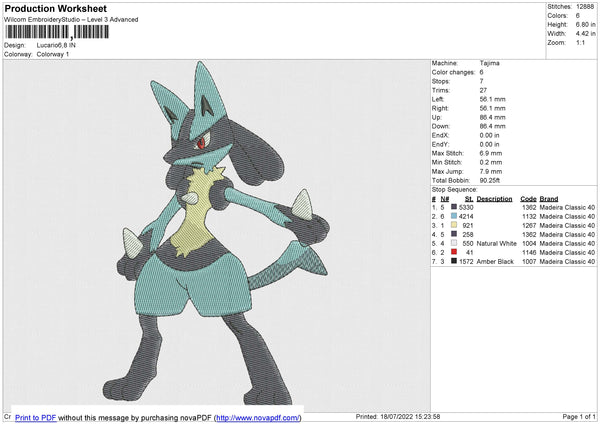600x424 pixels.
Task: Click the "N#" column header
Action: [x=445, y=199]
